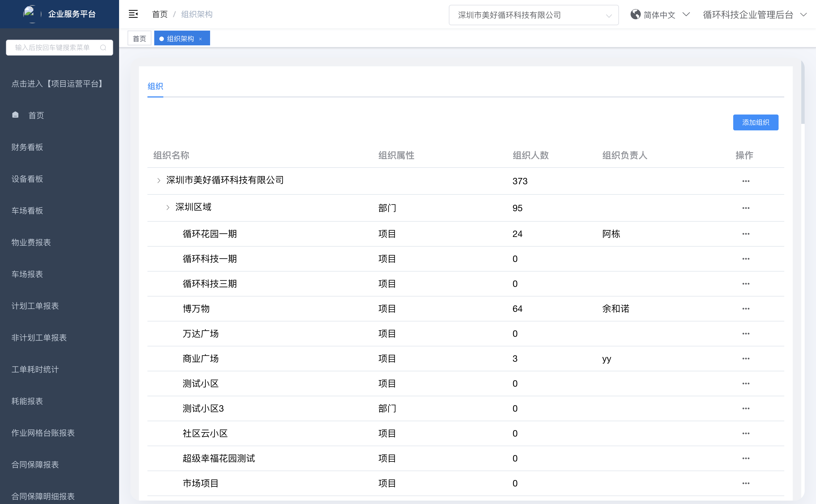Click the search magnifier icon in sidebar

[103, 48]
